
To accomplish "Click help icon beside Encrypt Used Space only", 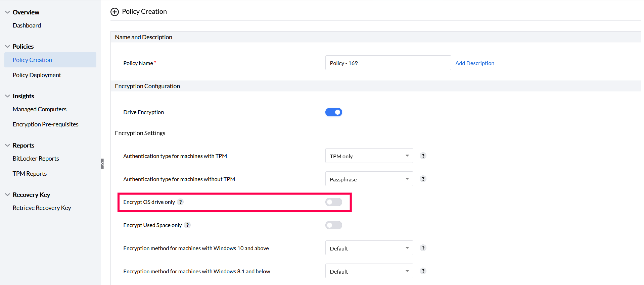I will click(x=187, y=225).
